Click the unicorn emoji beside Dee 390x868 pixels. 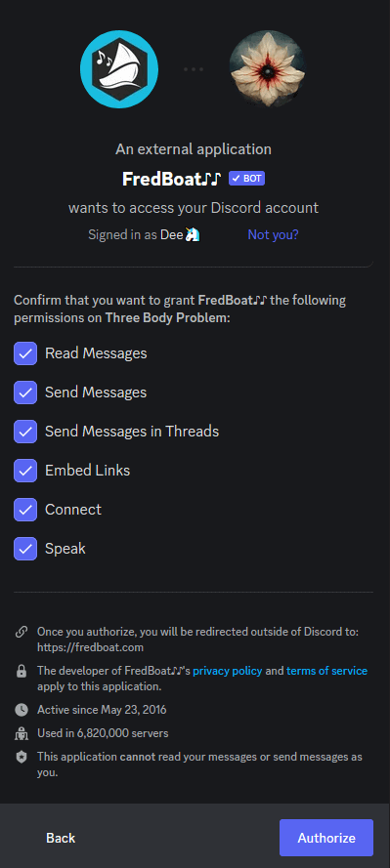pyautogui.click(x=193, y=234)
